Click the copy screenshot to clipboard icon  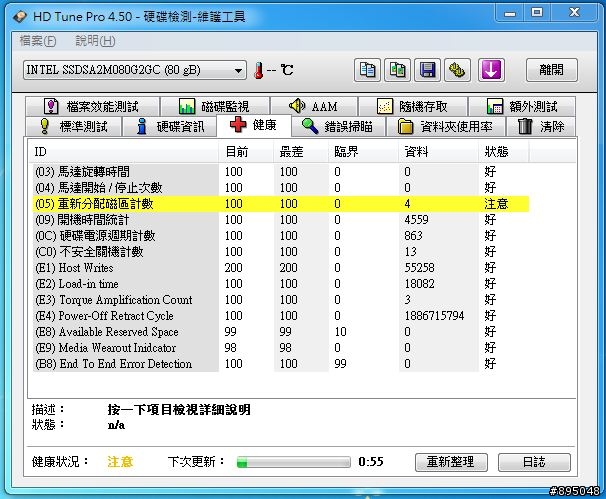[x=397, y=70]
